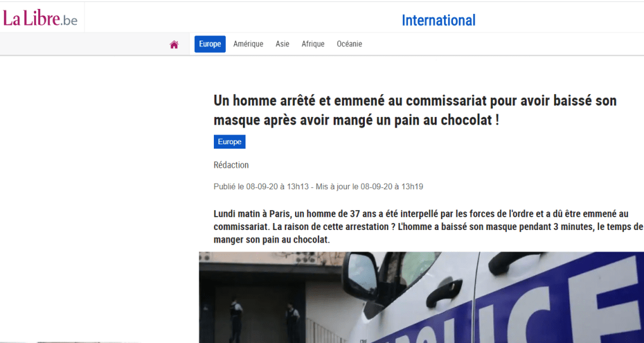Select the 'Publié le 08-09-20 à 13h13' date text

click(261, 187)
